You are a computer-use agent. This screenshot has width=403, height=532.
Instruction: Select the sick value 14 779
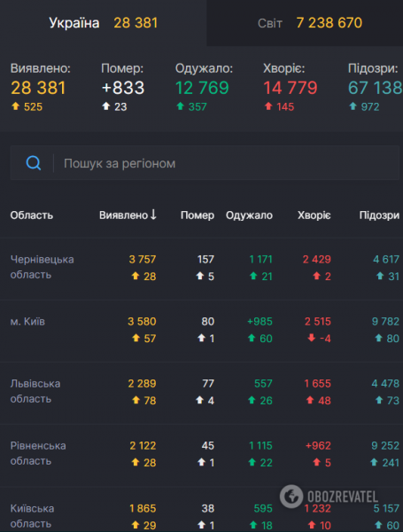tap(291, 88)
